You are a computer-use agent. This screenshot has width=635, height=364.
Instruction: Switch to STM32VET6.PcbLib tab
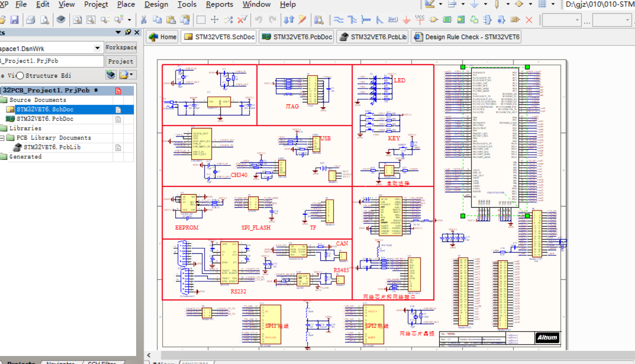[x=373, y=37]
